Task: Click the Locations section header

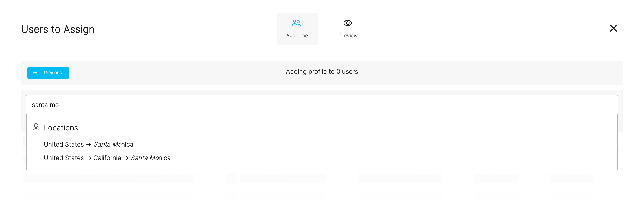Action: [61, 128]
